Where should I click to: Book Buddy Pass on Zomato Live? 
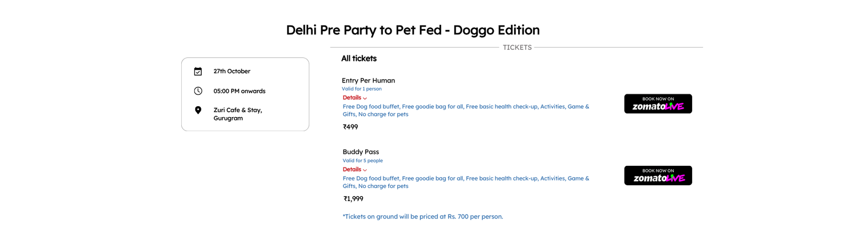click(658, 176)
